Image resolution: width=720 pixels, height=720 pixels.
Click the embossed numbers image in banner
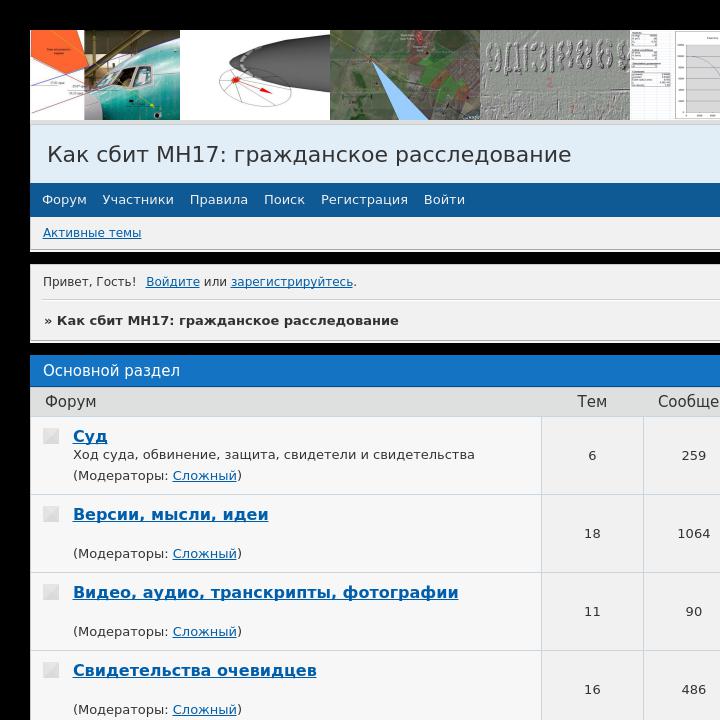[555, 75]
